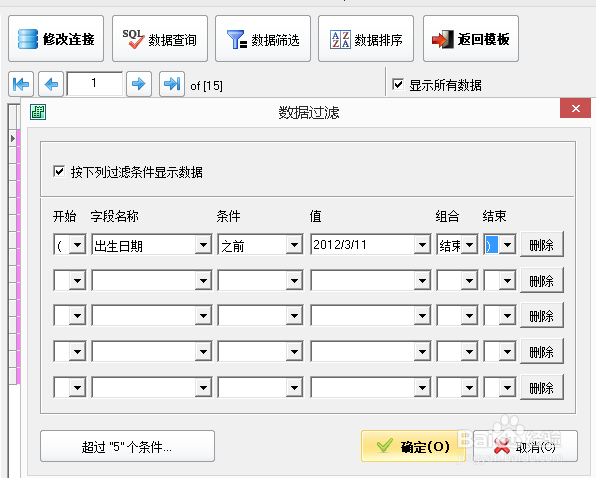Click the 取消(C) cancel button

[526, 446]
